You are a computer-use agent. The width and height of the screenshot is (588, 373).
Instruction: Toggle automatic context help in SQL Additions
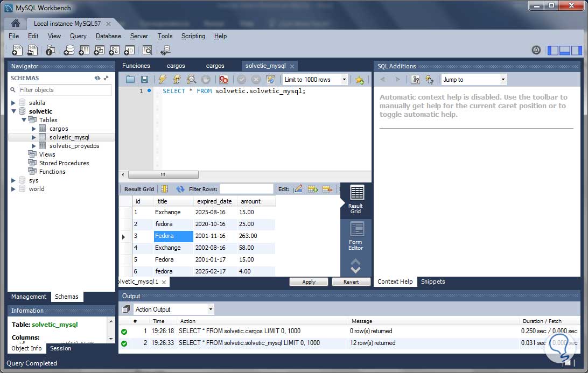pos(430,80)
